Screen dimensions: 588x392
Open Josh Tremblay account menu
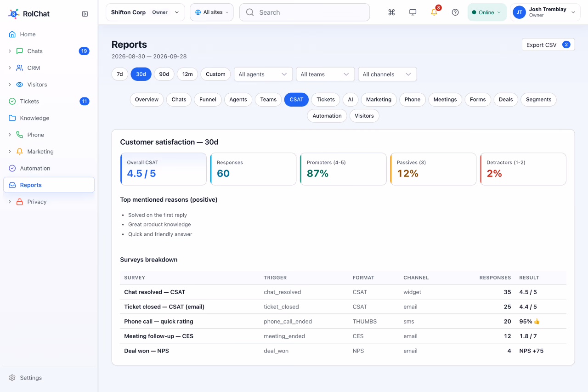(x=545, y=12)
